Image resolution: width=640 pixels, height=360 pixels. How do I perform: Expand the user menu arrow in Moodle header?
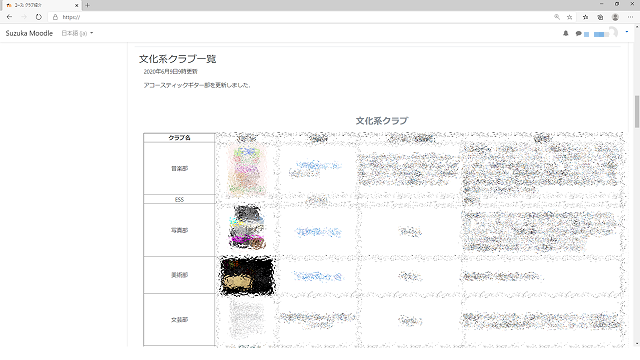click(x=627, y=32)
